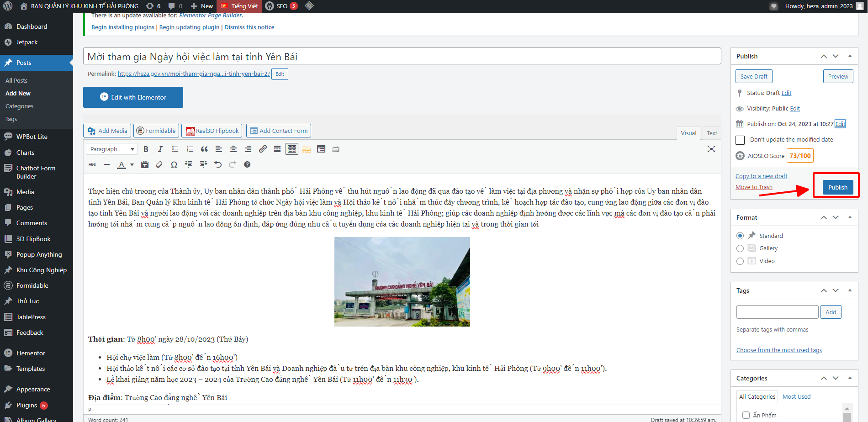Click the text color A swatch
868x422 pixels.
pyautogui.click(x=122, y=165)
